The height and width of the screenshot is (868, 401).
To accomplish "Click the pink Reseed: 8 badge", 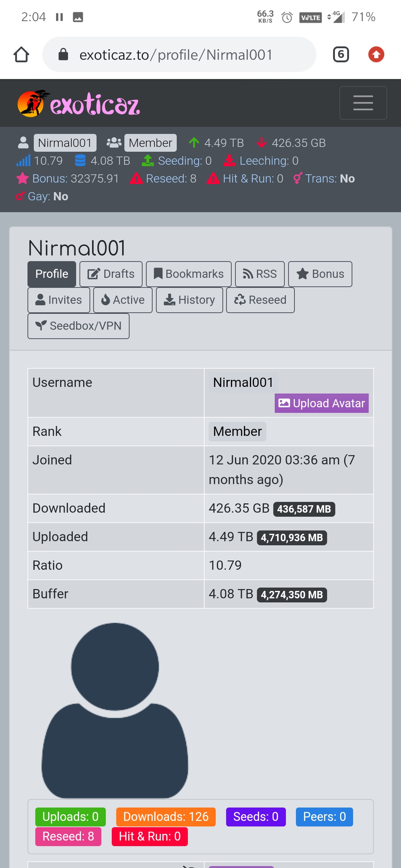I will (68, 836).
